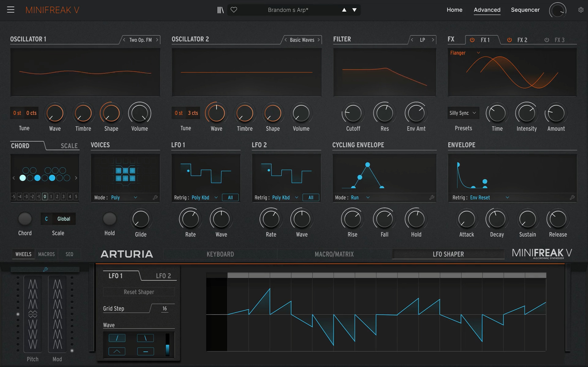Select previous filter type arrow
This screenshot has height=367, width=588.
pos(412,40)
